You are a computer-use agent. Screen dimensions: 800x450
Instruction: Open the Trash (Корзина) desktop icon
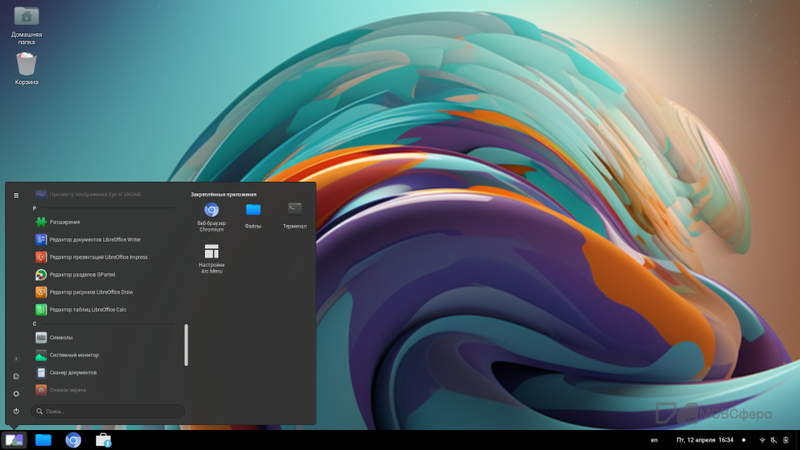[x=27, y=67]
